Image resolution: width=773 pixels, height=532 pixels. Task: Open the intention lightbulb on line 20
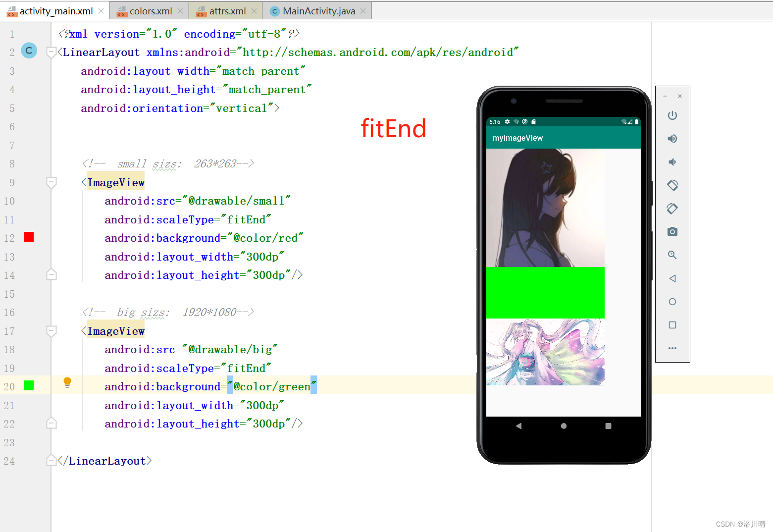67,382
